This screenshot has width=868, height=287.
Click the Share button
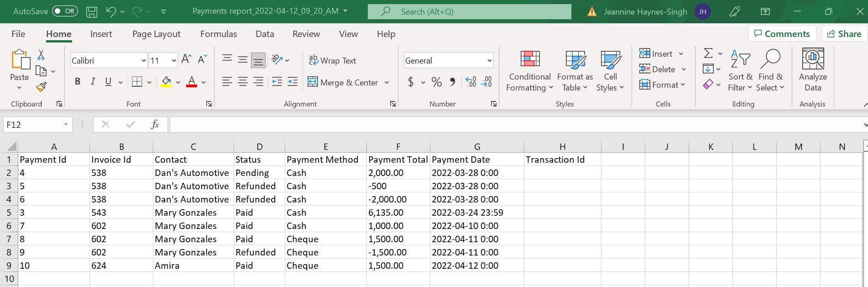[844, 34]
